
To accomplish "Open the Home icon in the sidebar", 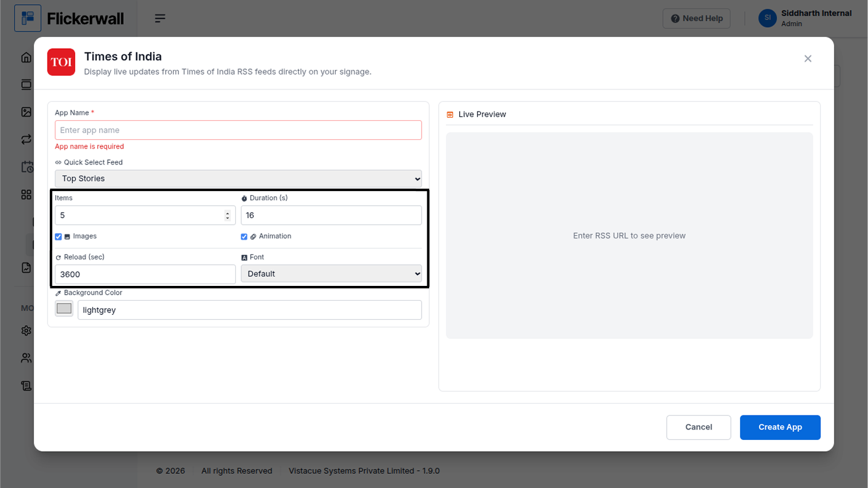I will pyautogui.click(x=26, y=57).
